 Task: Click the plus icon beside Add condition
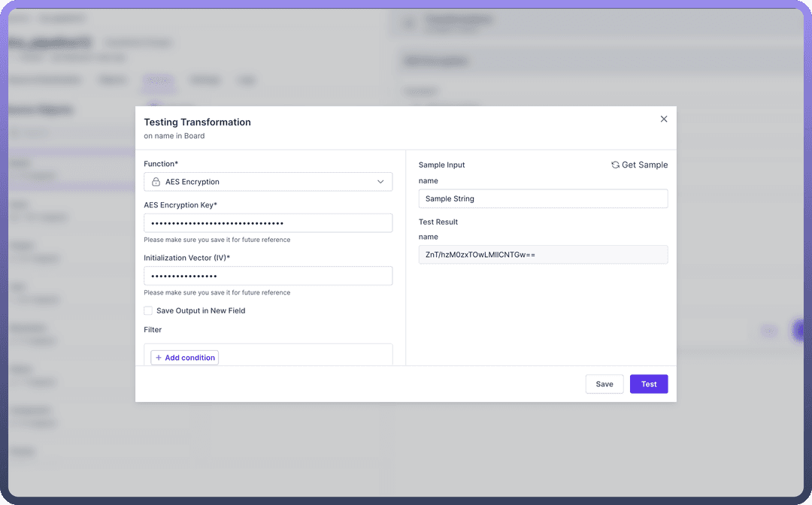(159, 358)
